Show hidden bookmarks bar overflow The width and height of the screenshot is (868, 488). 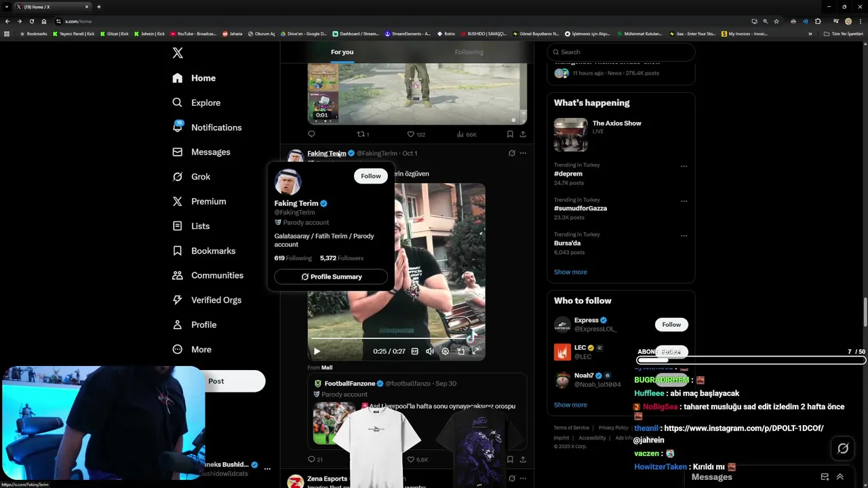point(810,34)
